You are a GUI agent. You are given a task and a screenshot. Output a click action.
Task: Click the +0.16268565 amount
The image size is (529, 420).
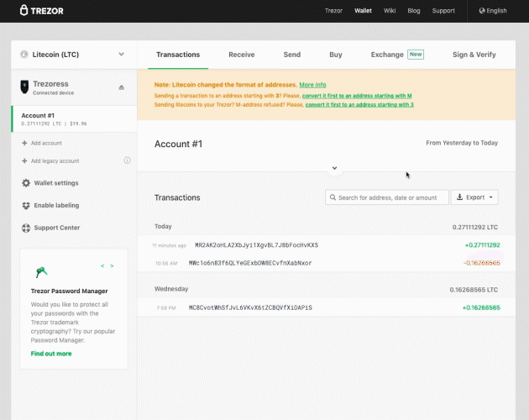pyautogui.click(x=481, y=307)
